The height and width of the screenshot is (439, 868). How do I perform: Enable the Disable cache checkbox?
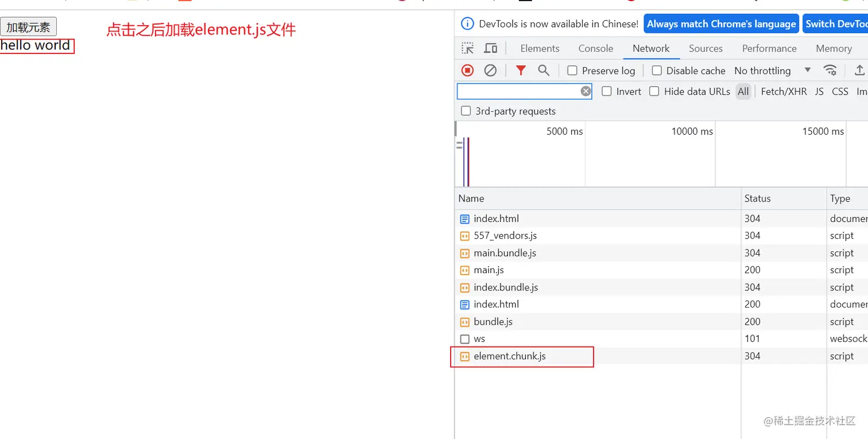coord(657,71)
